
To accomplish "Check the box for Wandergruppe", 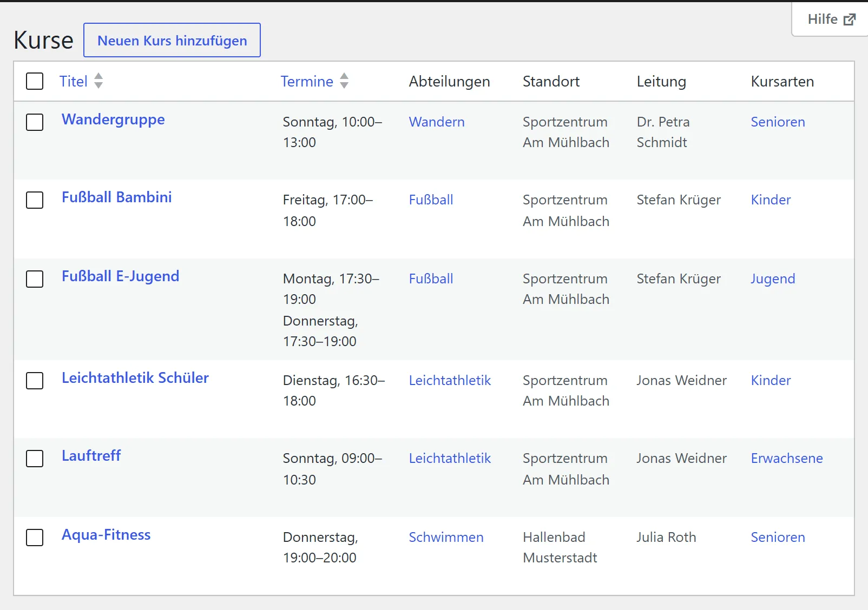I will pyautogui.click(x=35, y=122).
